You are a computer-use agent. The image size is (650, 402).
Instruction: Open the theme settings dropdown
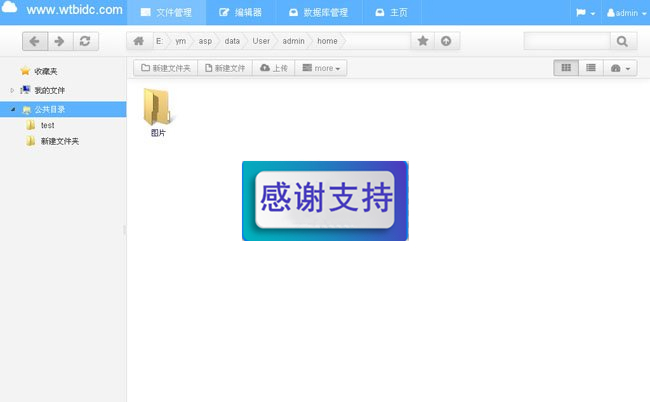coord(620,68)
